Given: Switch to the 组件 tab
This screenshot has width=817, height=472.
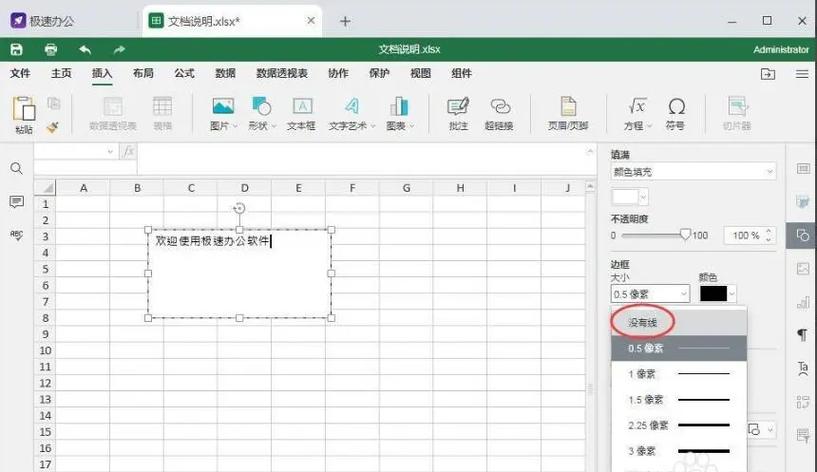Looking at the screenshot, I should tap(462, 73).
